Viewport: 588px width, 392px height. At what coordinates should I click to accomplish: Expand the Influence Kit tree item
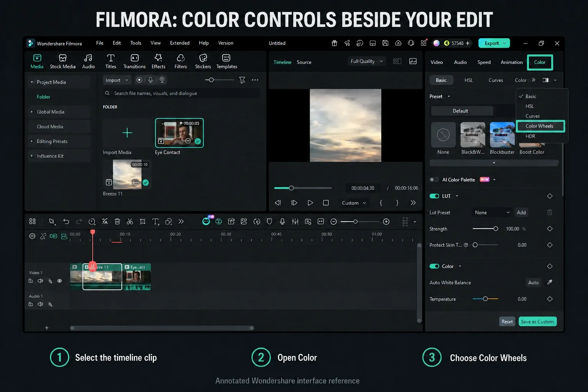coord(32,156)
